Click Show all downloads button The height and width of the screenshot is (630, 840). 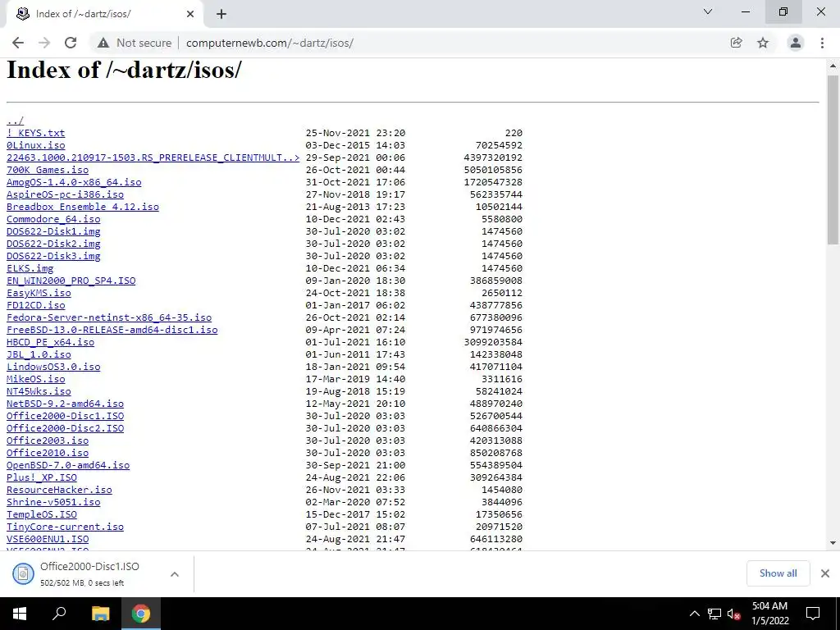(778, 573)
